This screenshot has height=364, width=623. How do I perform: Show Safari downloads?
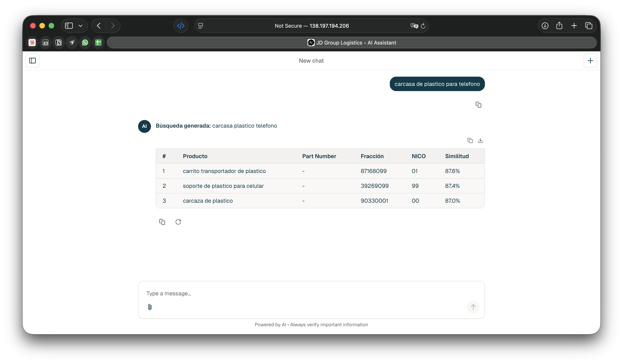[545, 26]
